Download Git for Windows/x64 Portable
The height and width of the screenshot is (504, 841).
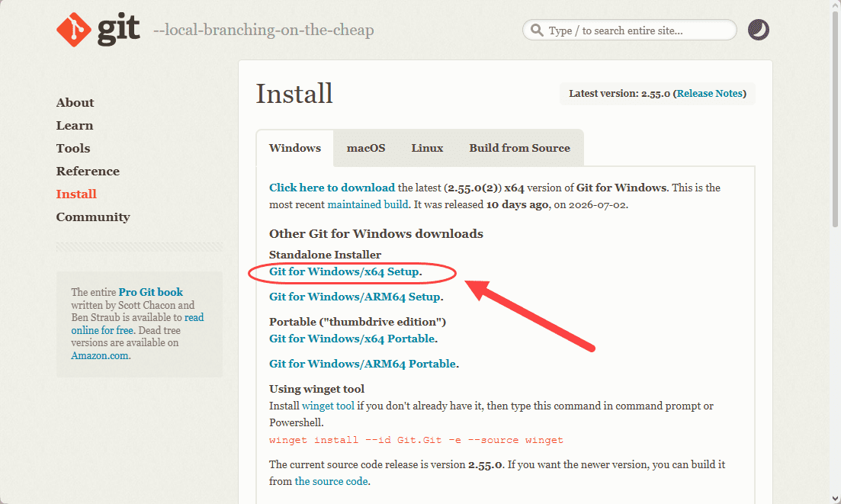pyautogui.click(x=351, y=339)
